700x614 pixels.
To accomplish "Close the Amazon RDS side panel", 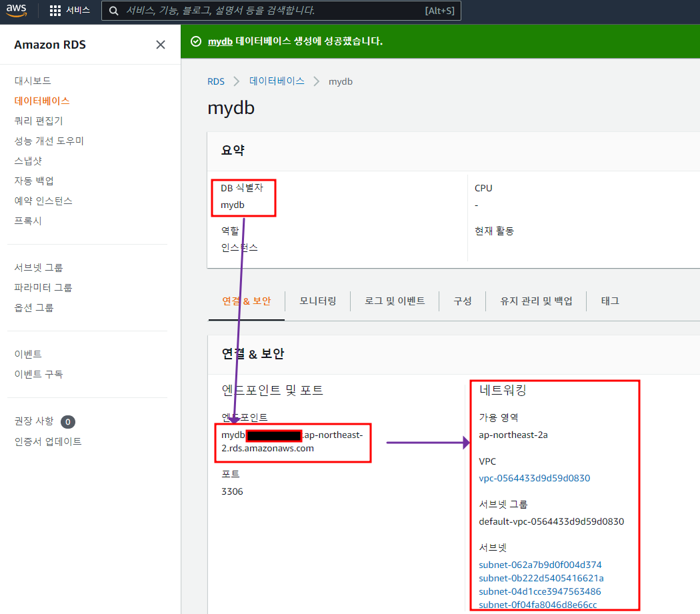I will (161, 45).
